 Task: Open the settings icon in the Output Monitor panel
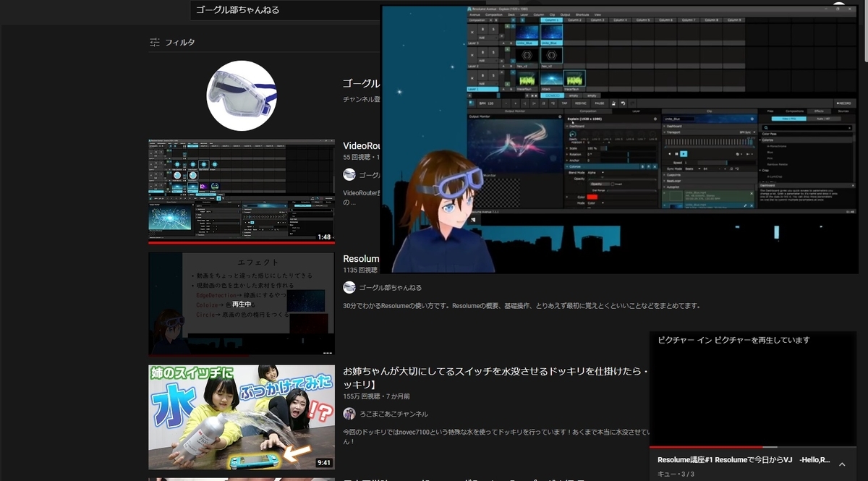pyautogui.click(x=560, y=116)
